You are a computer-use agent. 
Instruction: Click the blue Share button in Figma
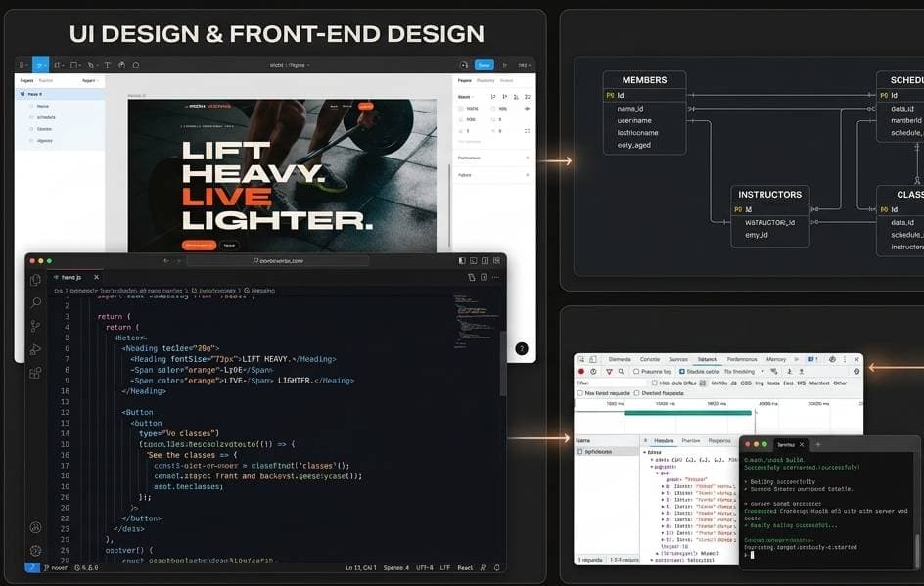coord(485,65)
